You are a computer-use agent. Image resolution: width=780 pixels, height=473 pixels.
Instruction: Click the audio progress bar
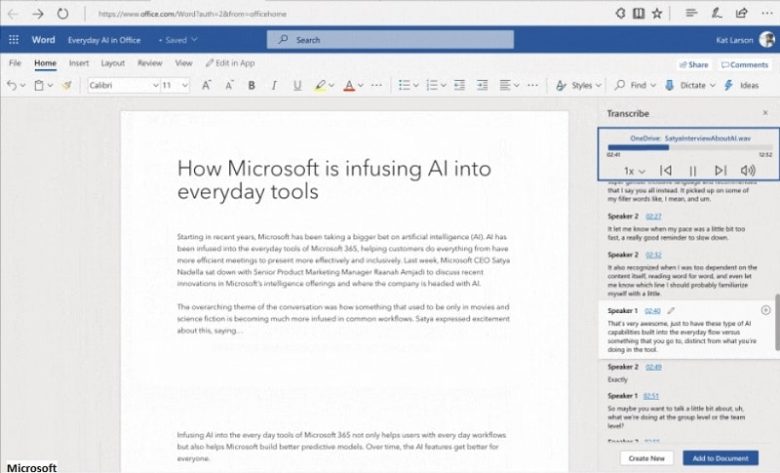(x=689, y=147)
